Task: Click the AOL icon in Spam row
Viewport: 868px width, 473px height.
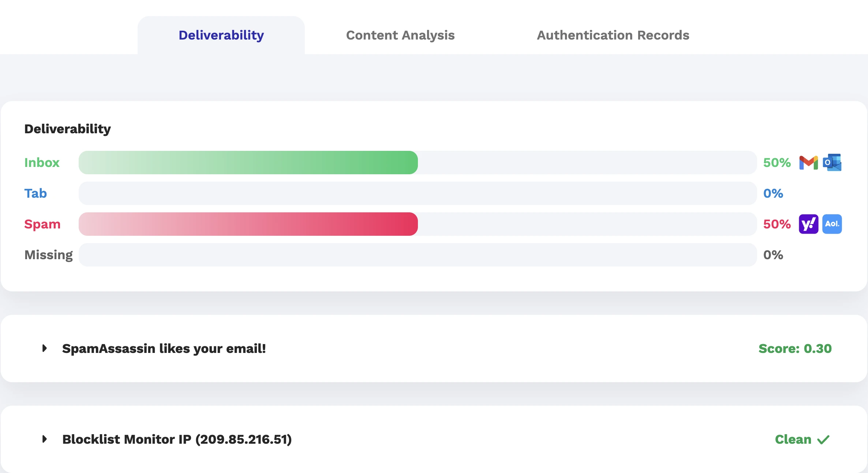Action: pos(832,224)
